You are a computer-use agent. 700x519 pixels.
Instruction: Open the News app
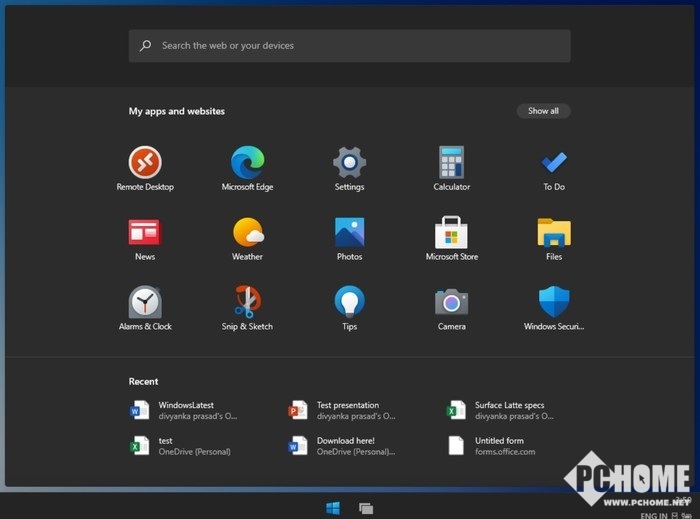(145, 233)
